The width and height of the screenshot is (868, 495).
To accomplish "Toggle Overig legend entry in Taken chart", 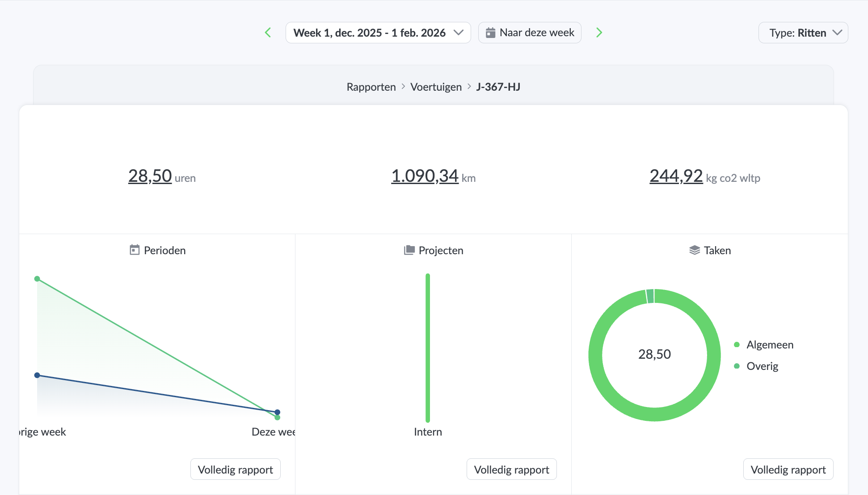I will 762,366.
